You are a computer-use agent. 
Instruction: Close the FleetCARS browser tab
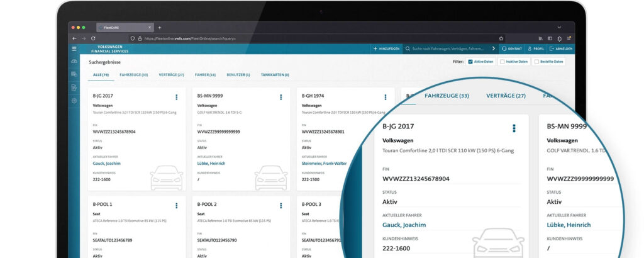(150, 28)
